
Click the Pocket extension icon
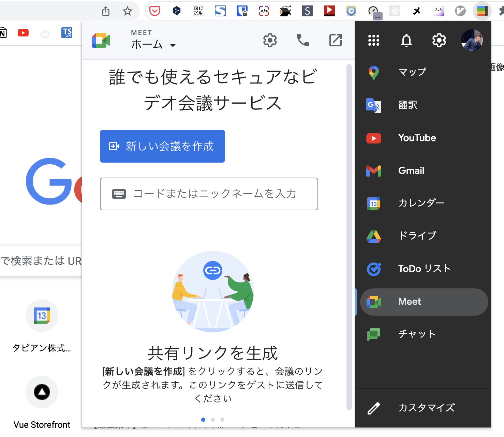tap(155, 11)
